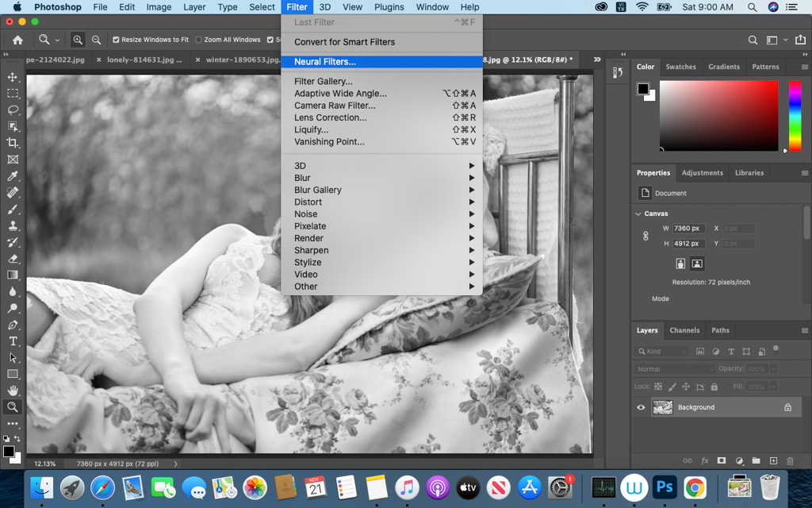This screenshot has height=508, width=812.
Task: Pick a color in the red color field
Action: click(x=718, y=116)
